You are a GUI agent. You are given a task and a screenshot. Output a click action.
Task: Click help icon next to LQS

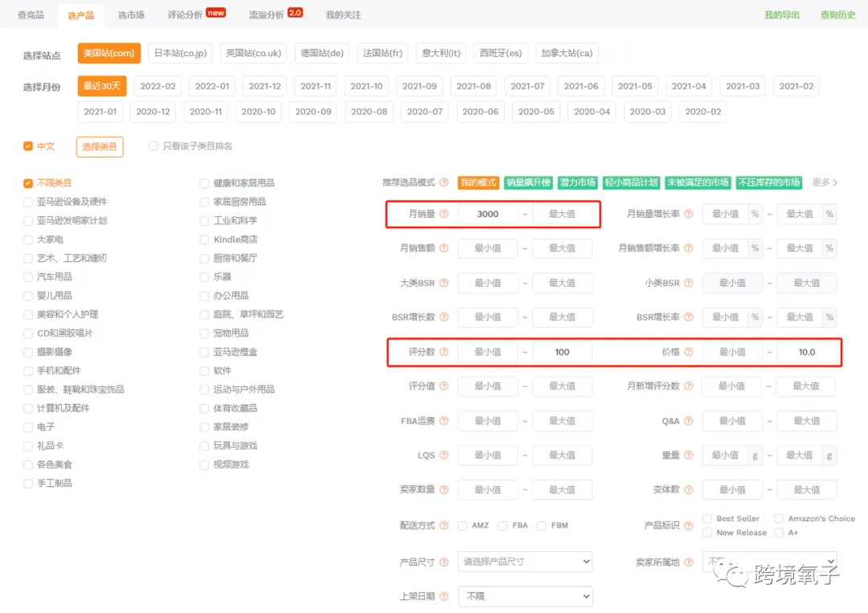[444, 456]
